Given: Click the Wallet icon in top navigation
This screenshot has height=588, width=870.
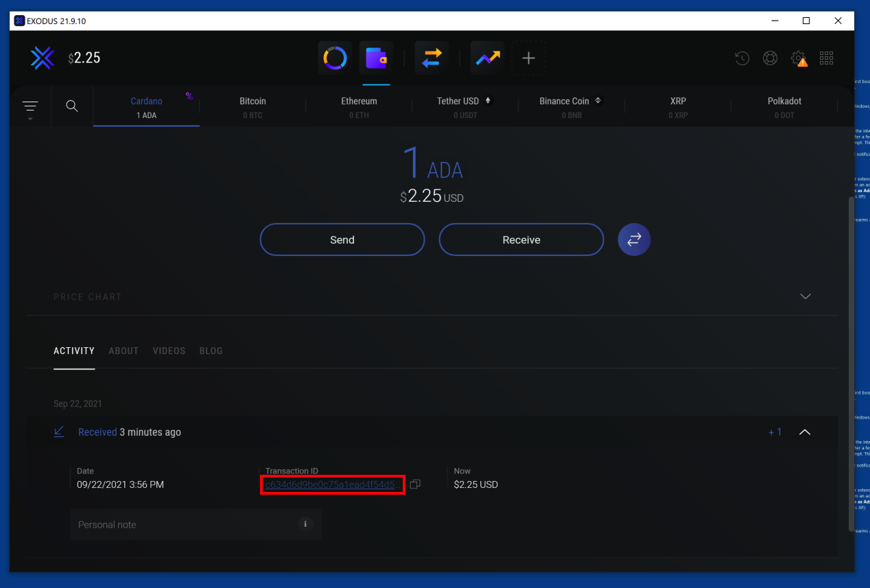Looking at the screenshot, I should 376,58.
